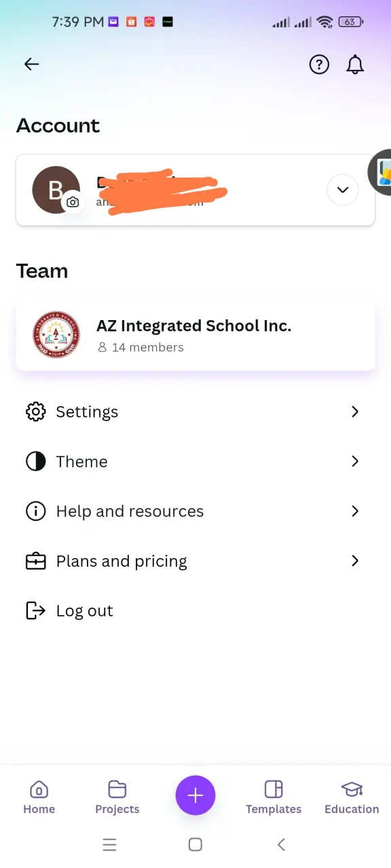Open Help and resources chevron
391x868 pixels.
pos(355,511)
